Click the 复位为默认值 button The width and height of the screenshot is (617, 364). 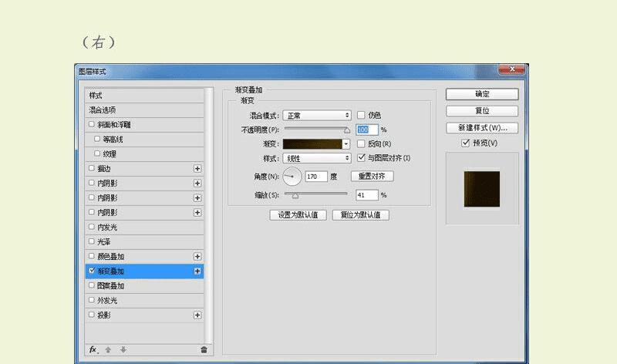pyautogui.click(x=360, y=215)
